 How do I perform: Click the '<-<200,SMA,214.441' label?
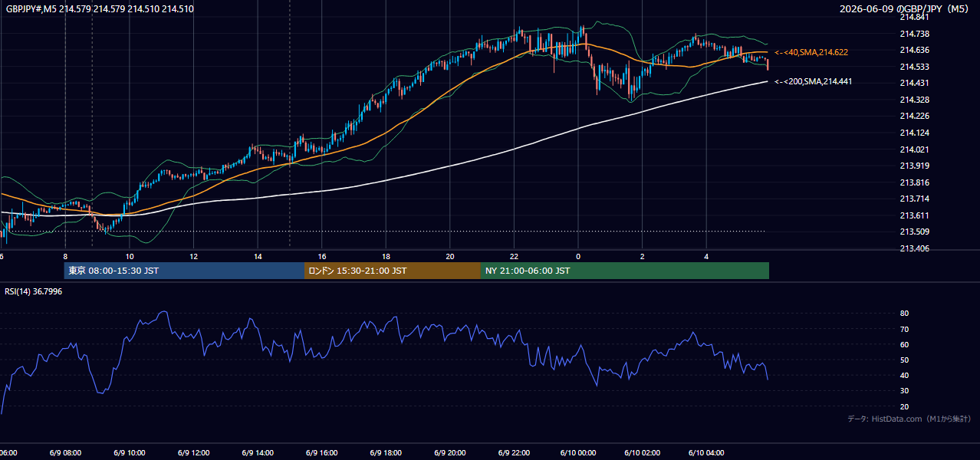(813, 81)
